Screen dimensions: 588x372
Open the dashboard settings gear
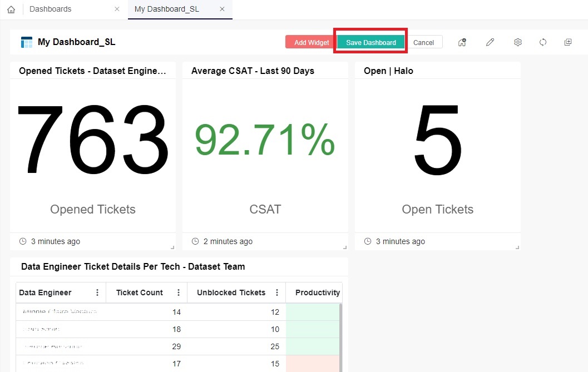(518, 42)
